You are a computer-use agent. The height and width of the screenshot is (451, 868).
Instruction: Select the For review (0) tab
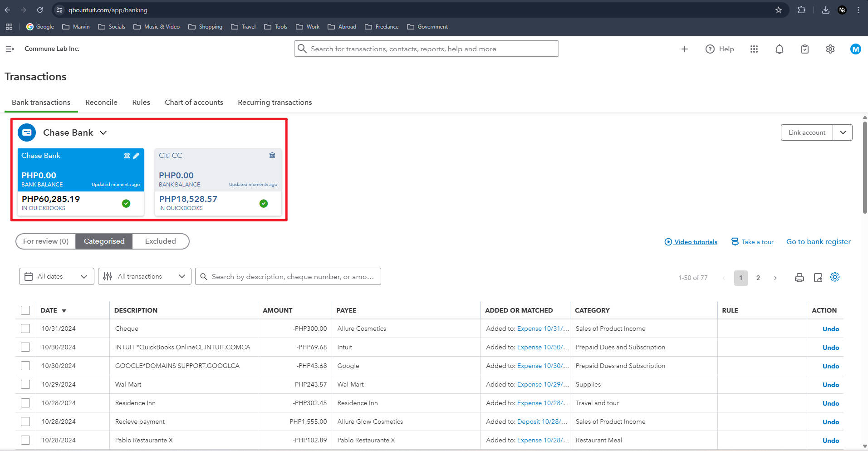[46, 241]
